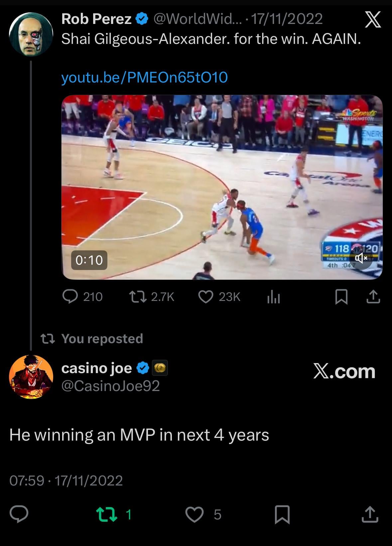Image resolution: width=392 pixels, height=546 pixels.
Task: Open the X logo at top right
Action: 373,20
